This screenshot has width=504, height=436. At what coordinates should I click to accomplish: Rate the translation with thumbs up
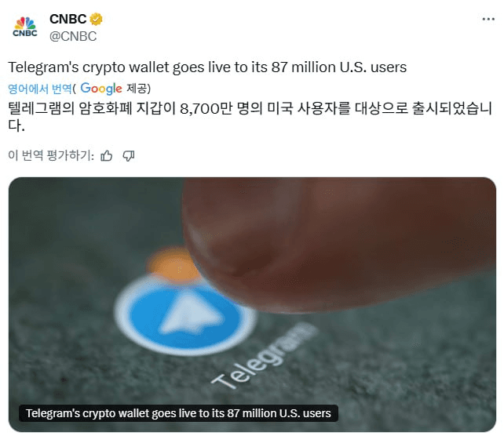click(107, 156)
